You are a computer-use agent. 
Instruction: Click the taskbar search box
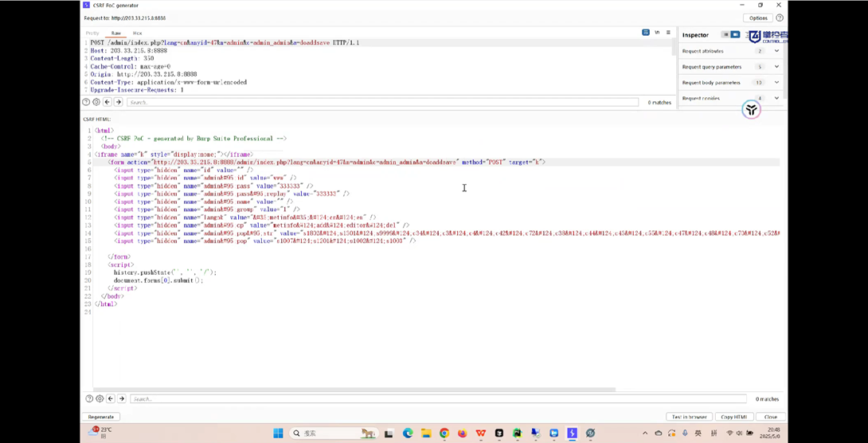(334, 433)
